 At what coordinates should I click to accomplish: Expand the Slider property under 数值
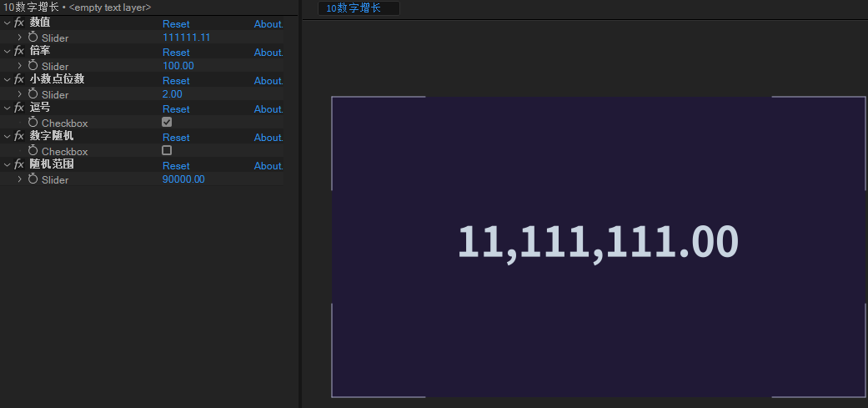pyautogui.click(x=19, y=38)
